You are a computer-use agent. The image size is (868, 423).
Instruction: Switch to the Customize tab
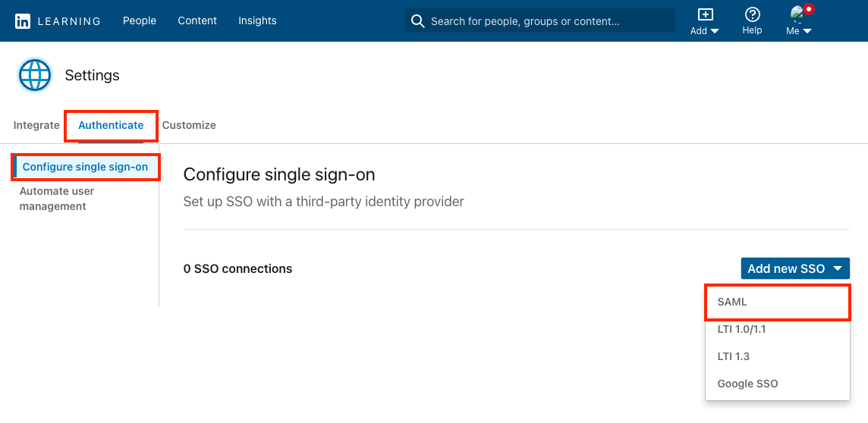(189, 125)
